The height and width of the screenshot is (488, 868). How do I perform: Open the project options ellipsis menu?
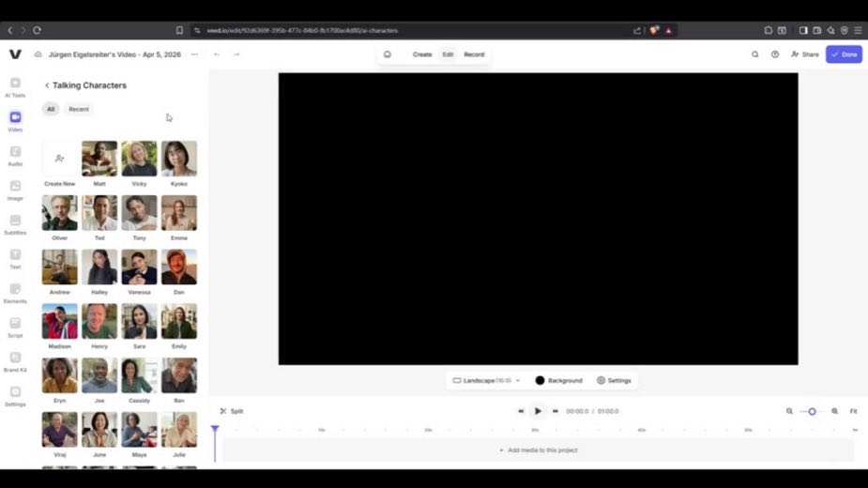click(x=194, y=54)
